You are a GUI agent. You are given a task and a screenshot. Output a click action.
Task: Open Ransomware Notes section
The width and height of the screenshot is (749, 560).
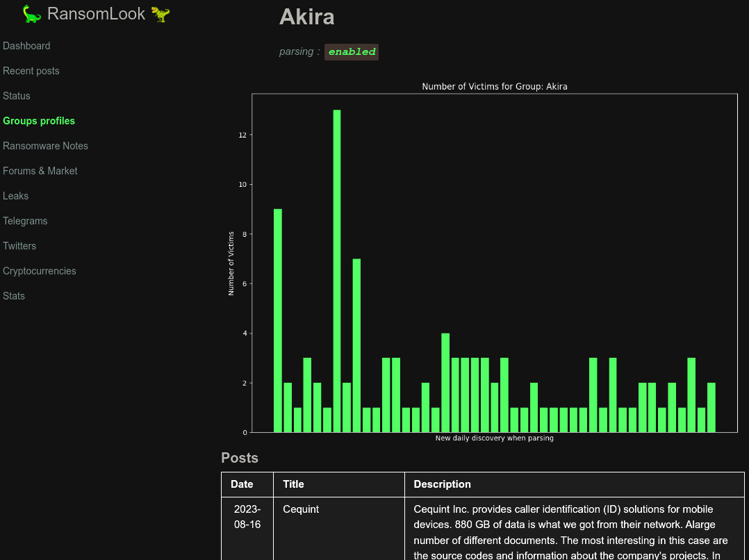tap(45, 146)
